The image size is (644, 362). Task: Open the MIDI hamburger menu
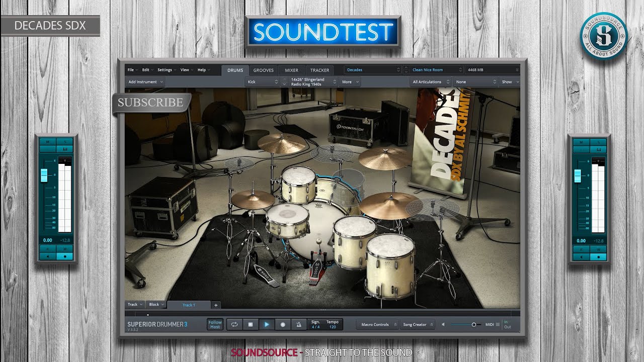498,325
